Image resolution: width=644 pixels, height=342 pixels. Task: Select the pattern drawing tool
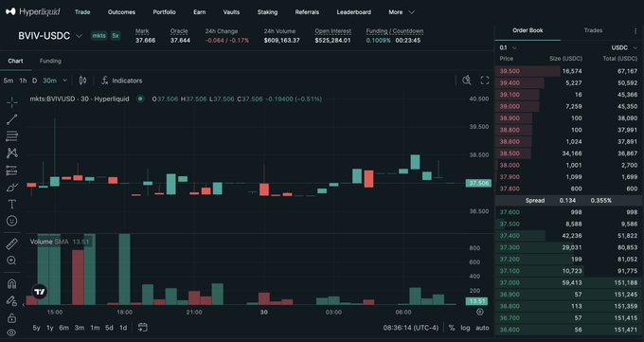(12, 153)
